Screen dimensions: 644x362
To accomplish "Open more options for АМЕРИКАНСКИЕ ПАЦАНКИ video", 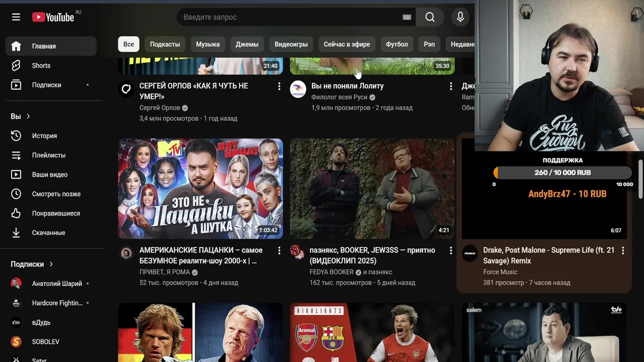I will pyautogui.click(x=279, y=250).
